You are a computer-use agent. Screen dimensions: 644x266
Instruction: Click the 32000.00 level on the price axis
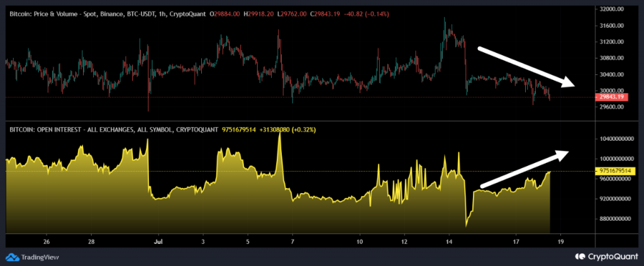point(613,9)
